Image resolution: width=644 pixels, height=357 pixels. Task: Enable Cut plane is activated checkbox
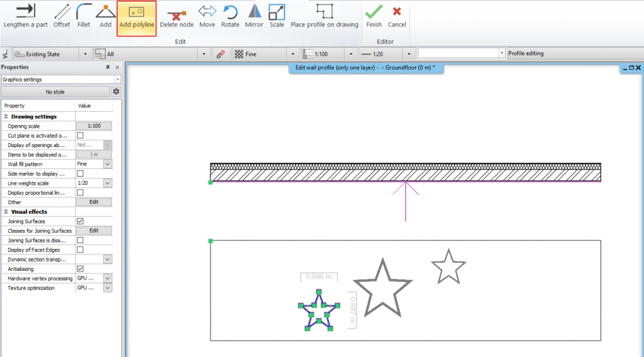coord(80,136)
